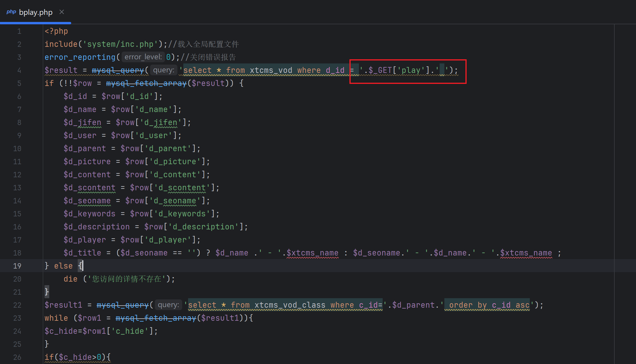Click mysql_fetch_array call on line 5

click(147, 83)
